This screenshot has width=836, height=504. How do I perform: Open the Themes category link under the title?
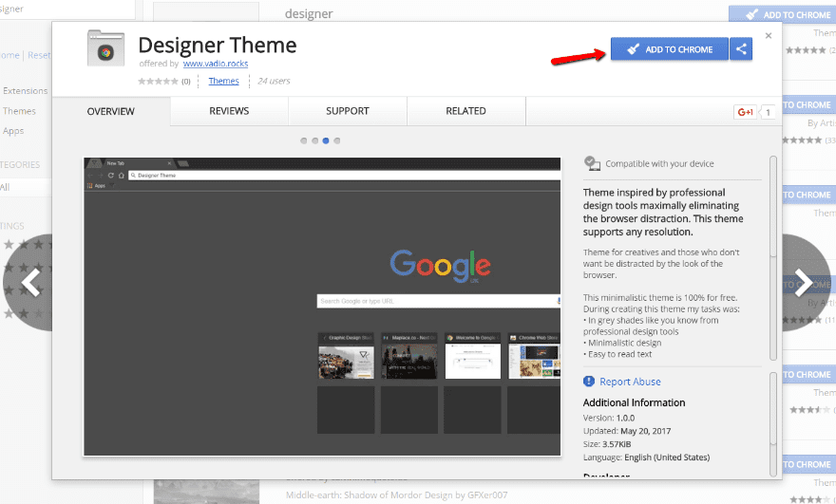(223, 81)
